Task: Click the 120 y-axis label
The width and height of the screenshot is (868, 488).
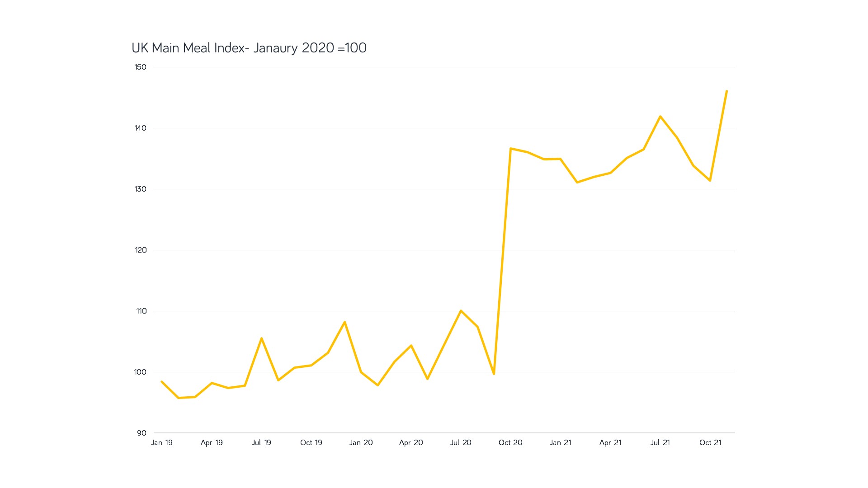Action: click(x=141, y=250)
